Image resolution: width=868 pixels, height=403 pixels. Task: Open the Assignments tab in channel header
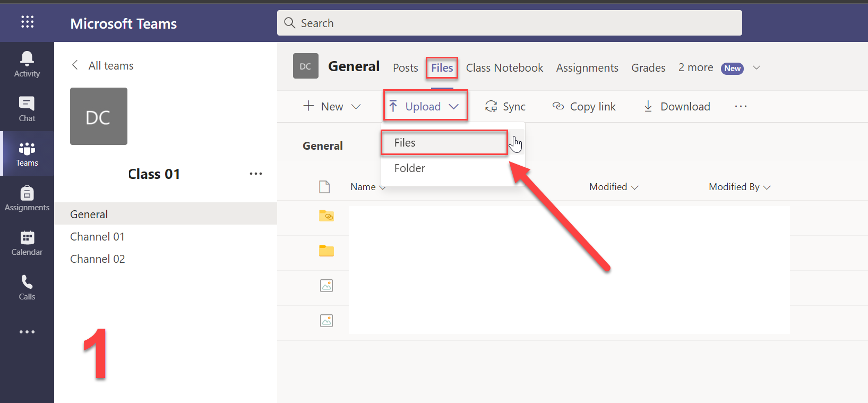pyautogui.click(x=587, y=67)
